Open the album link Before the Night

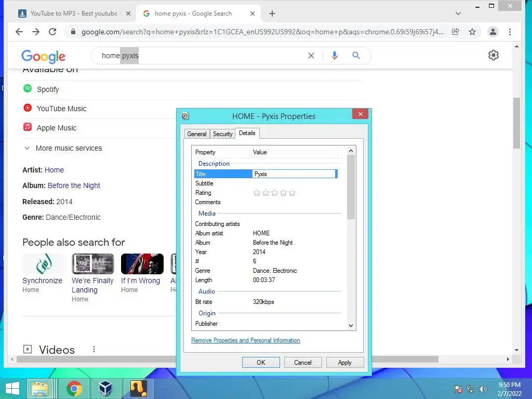click(x=74, y=185)
